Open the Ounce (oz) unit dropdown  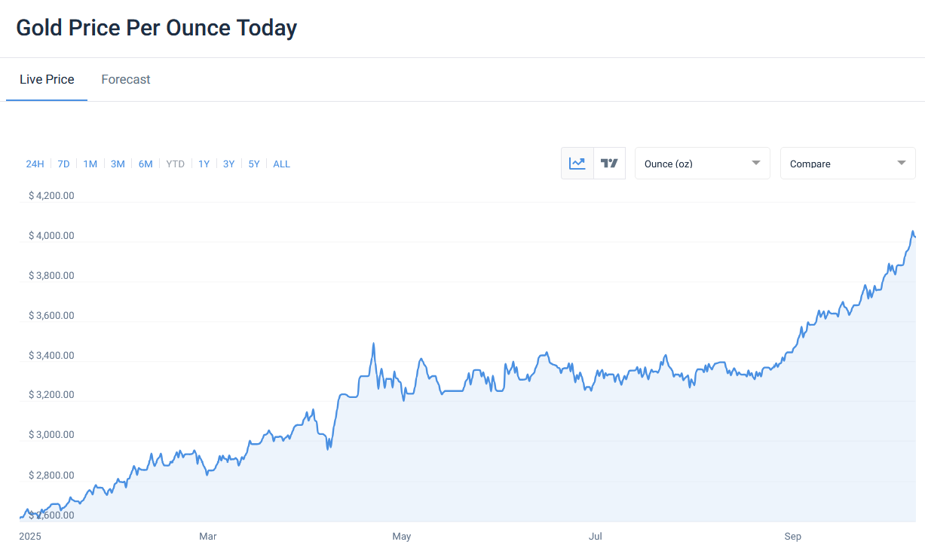click(702, 164)
